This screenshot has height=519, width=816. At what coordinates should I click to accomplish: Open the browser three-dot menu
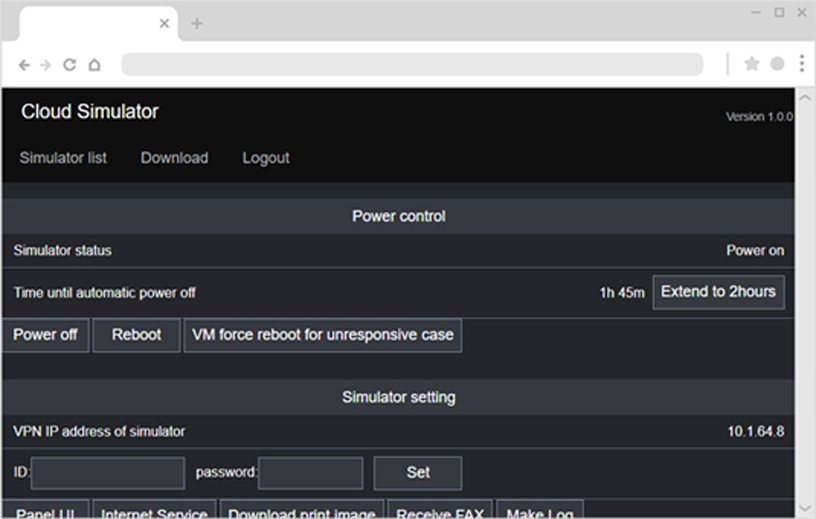coord(802,64)
